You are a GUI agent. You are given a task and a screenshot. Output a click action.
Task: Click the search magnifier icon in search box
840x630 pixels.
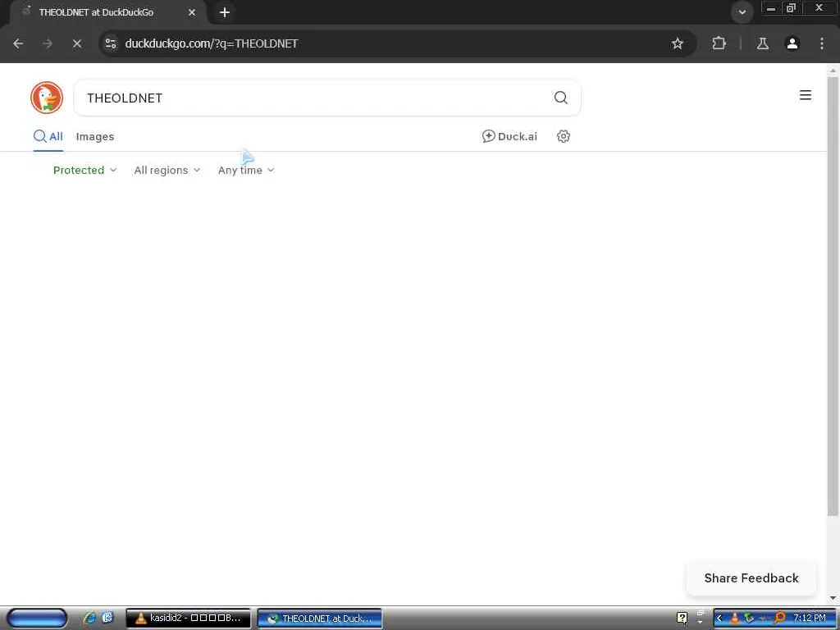point(560,98)
